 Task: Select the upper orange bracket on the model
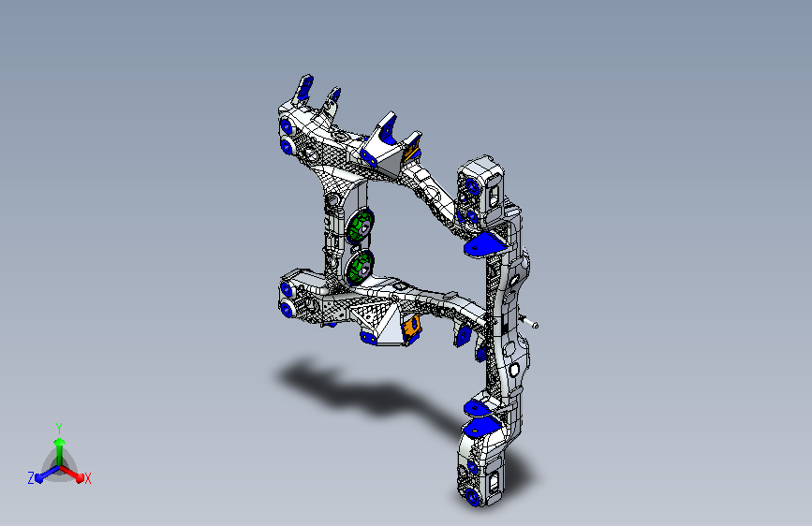412,151
